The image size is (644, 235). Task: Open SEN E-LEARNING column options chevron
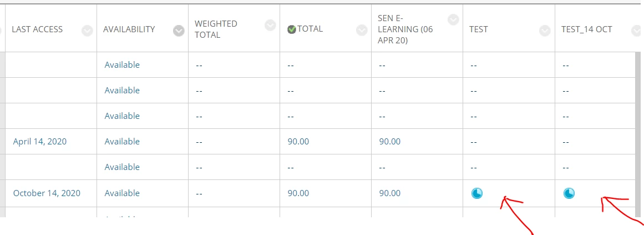coord(453,19)
